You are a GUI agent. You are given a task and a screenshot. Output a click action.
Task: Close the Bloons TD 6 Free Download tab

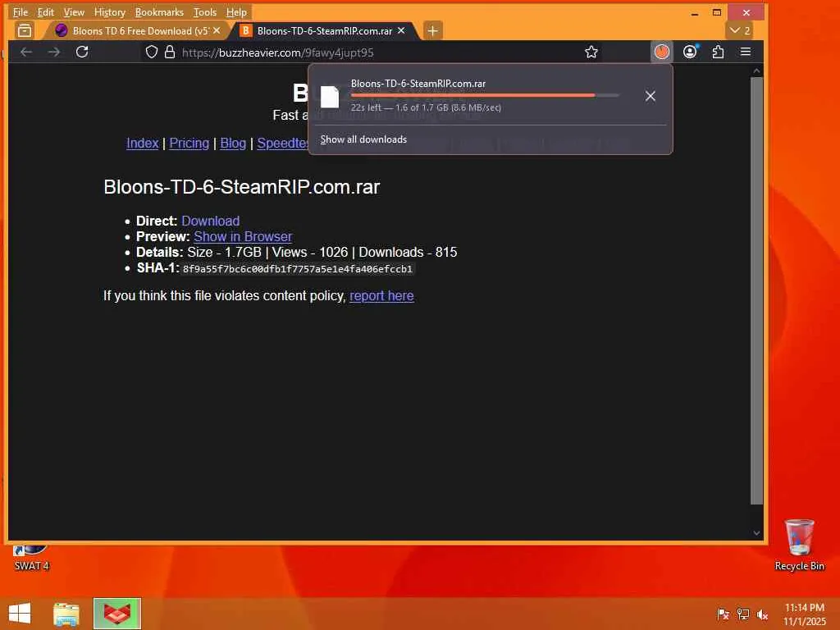point(217,31)
